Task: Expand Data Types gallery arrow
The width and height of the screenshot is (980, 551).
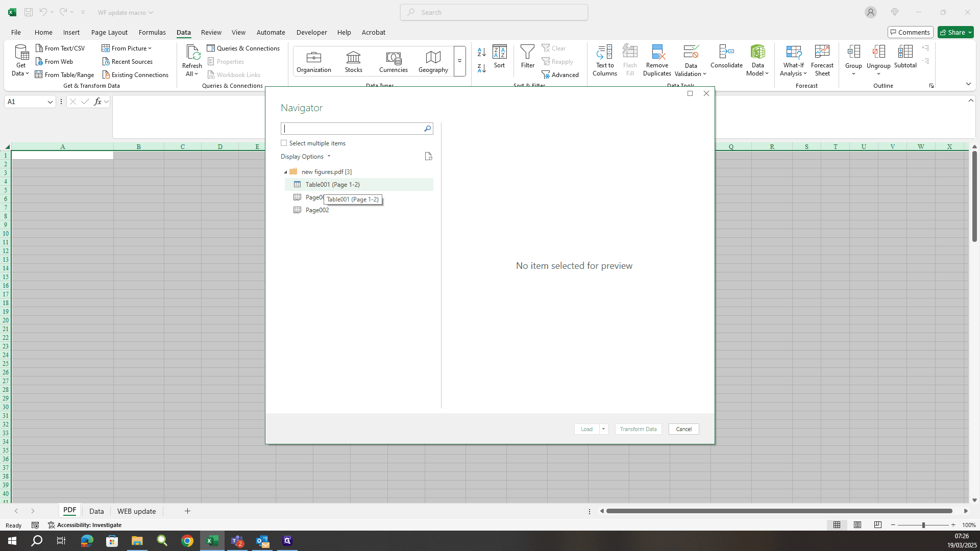Action: pos(459,61)
